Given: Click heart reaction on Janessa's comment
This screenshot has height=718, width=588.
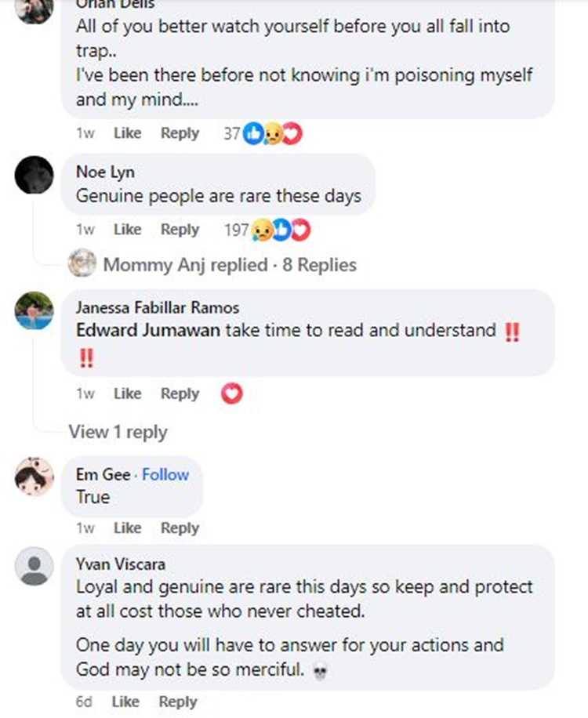Looking at the screenshot, I should point(231,393).
